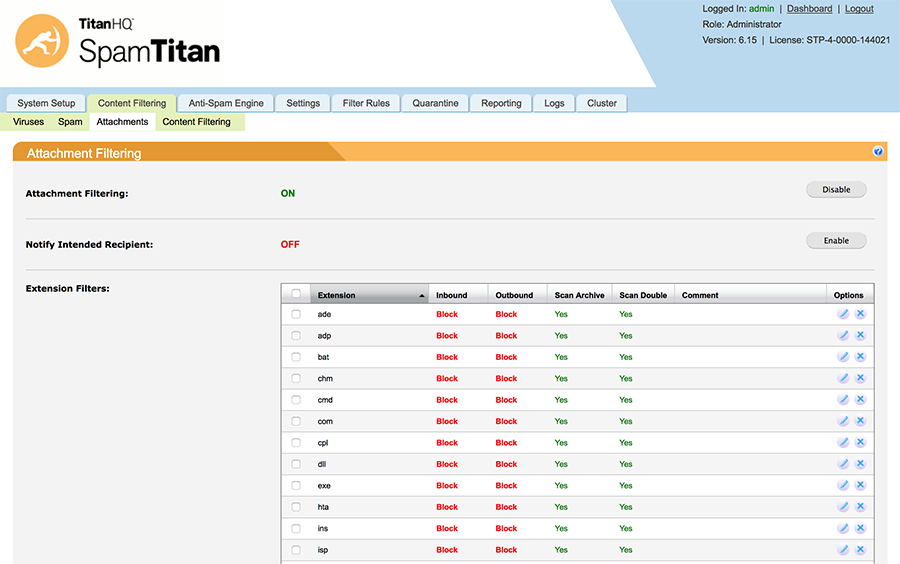
Task: Edit the com extension filter
Action: coord(843,421)
